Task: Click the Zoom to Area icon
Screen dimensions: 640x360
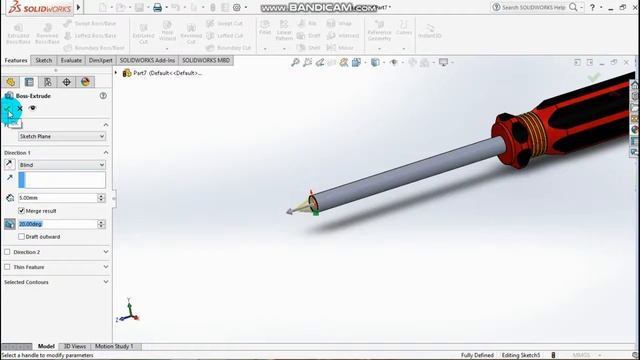Action: tap(307, 62)
